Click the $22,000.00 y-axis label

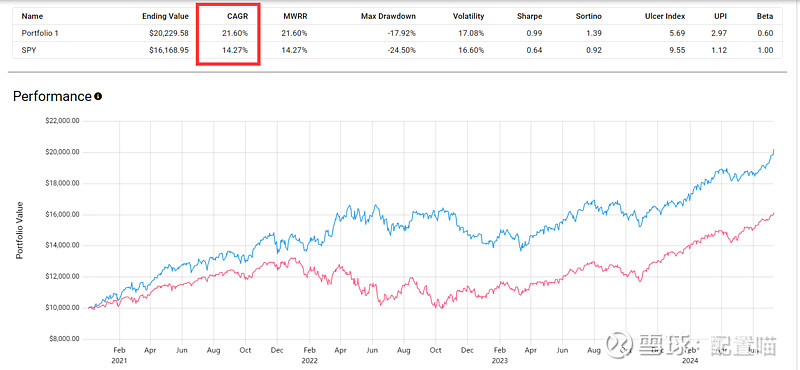tap(63, 121)
